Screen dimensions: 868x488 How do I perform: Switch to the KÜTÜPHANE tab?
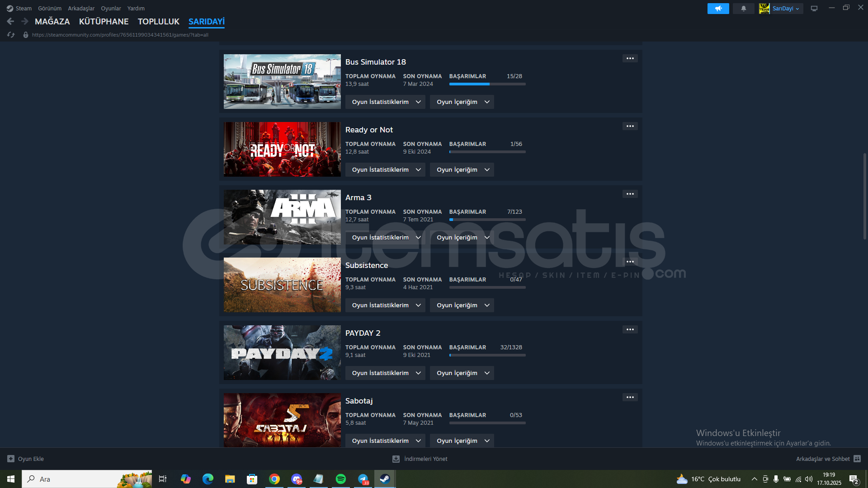pyautogui.click(x=104, y=21)
